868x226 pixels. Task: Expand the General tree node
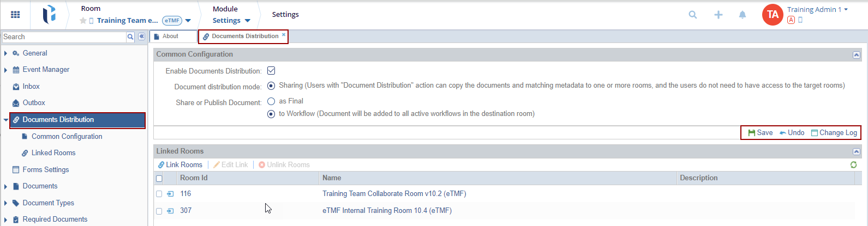(x=5, y=53)
